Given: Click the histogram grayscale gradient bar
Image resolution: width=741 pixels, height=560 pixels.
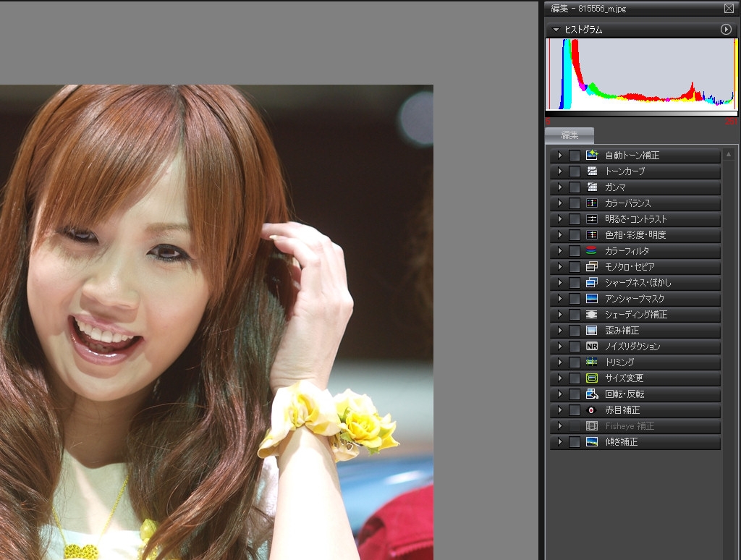Looking at the screenshot, I should 641,114.
